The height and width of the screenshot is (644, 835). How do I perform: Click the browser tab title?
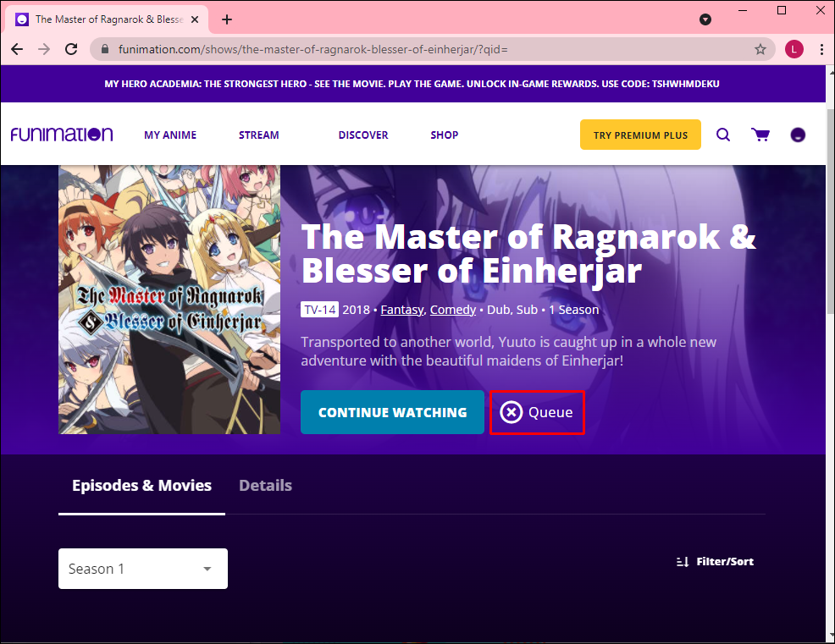point(109,19)
